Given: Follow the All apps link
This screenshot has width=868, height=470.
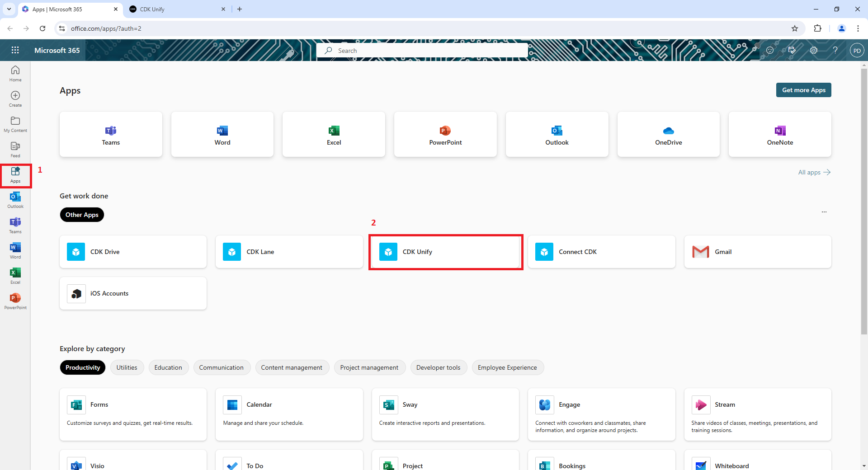Looking at the screenshot, I should coord(814,172).
